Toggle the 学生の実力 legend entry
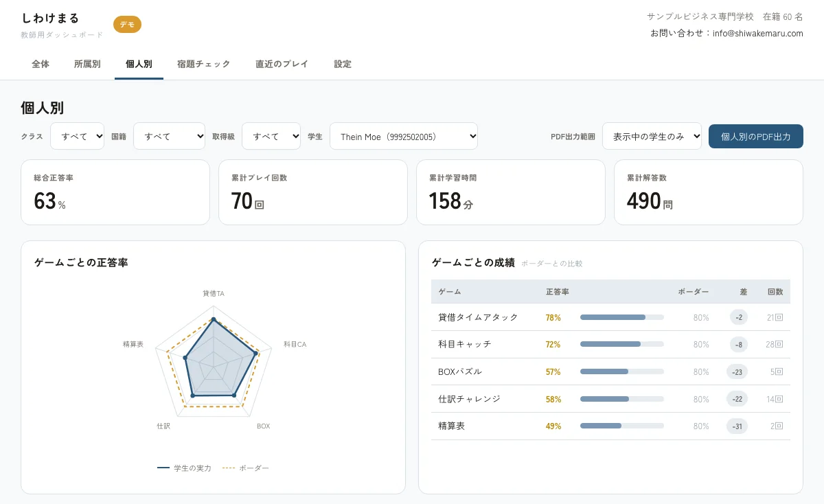824x504 pixels. 184,468
